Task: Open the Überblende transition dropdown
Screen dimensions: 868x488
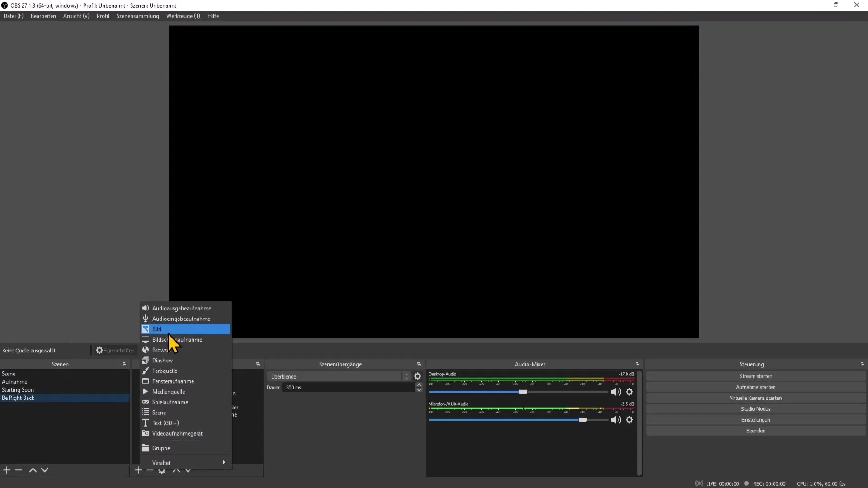Action: (339, 376)
